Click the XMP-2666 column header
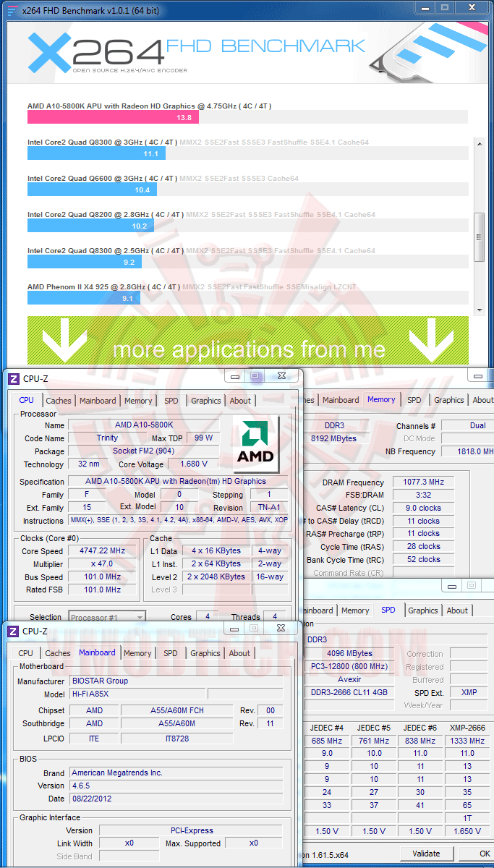 pyautogui.click(x=467, y=727)
